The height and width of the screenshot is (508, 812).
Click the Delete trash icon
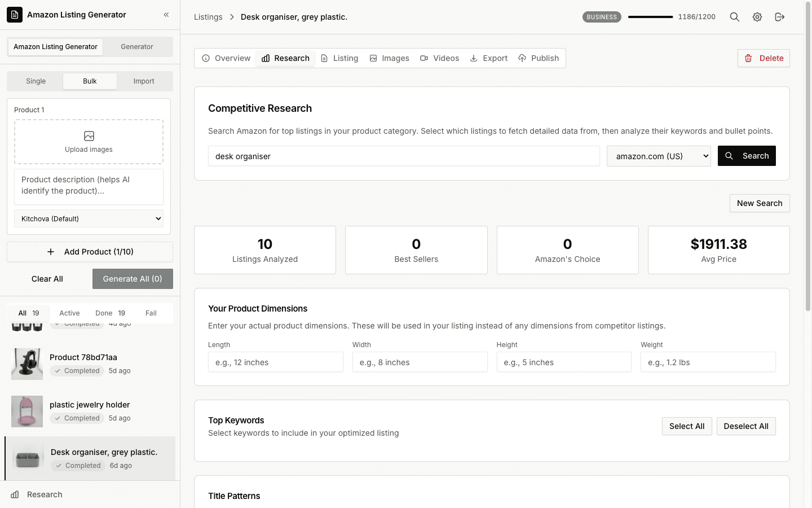tap(748, 58)
